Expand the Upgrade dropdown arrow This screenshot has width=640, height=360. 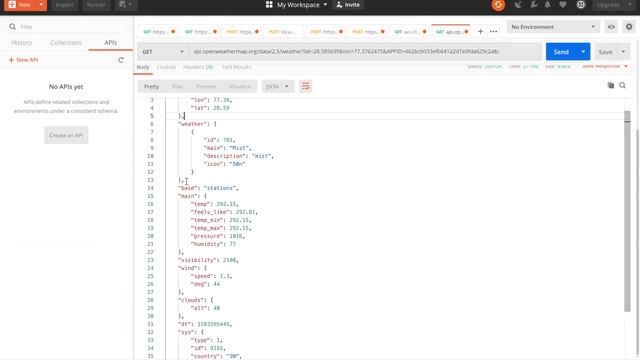coord(629,5)
